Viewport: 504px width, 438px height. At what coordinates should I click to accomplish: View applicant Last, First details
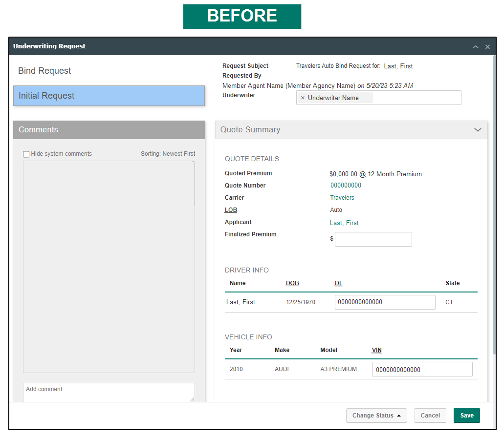pos(344,223)
